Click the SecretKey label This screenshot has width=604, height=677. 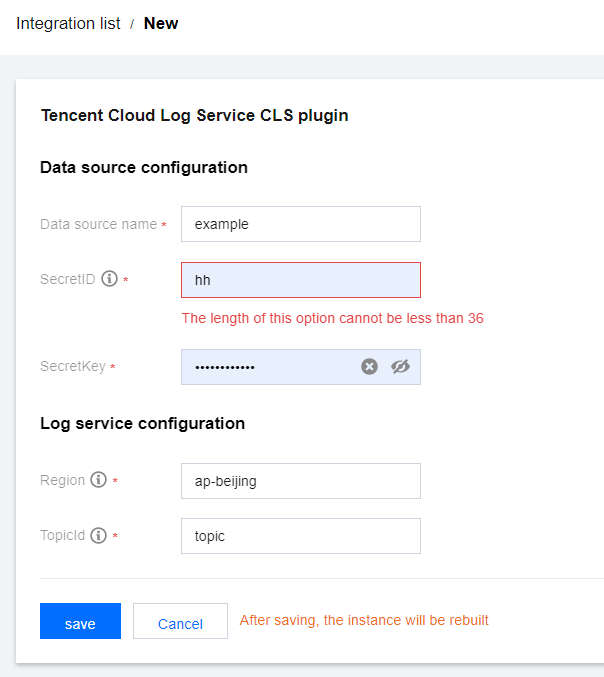point(73,367)
